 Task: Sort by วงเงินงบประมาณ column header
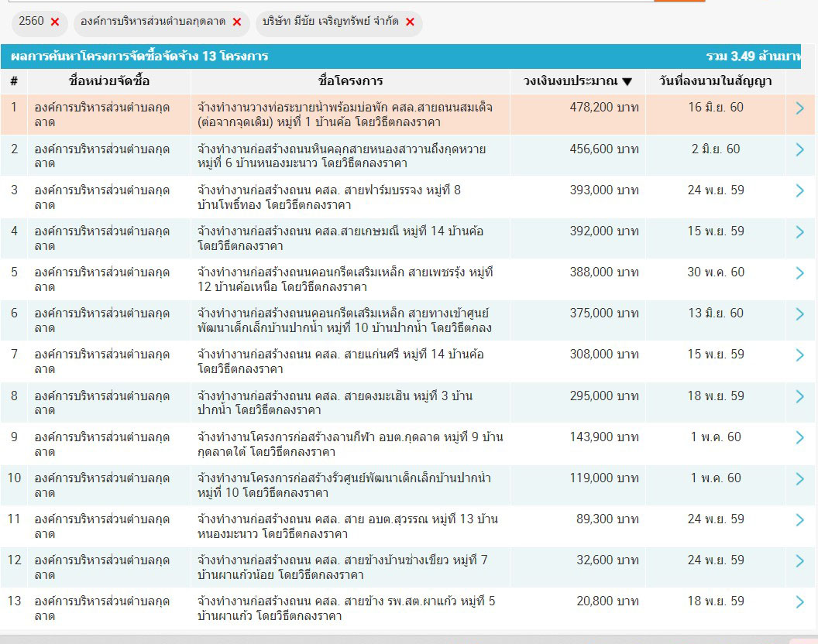(x=577, y=81)
